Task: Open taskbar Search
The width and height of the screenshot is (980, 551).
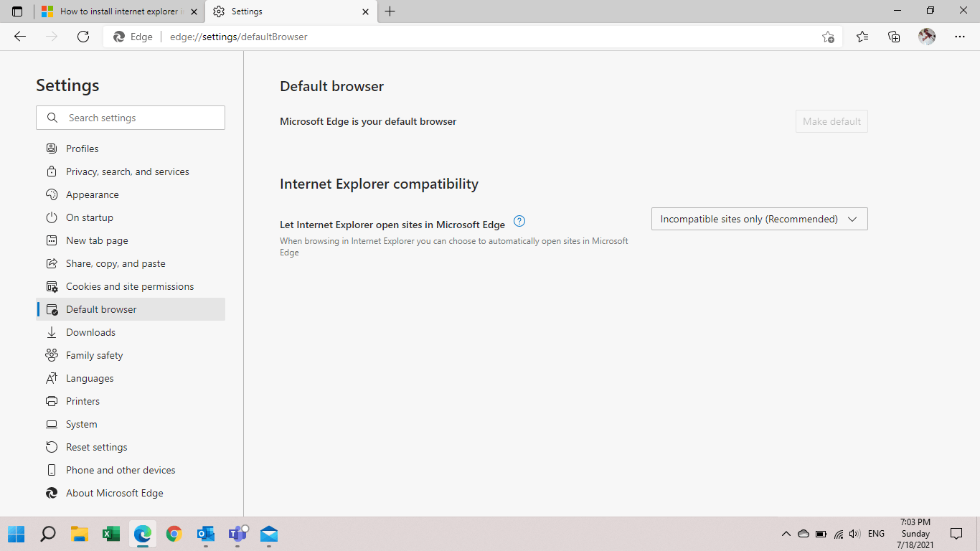Action: click(47, 534)
